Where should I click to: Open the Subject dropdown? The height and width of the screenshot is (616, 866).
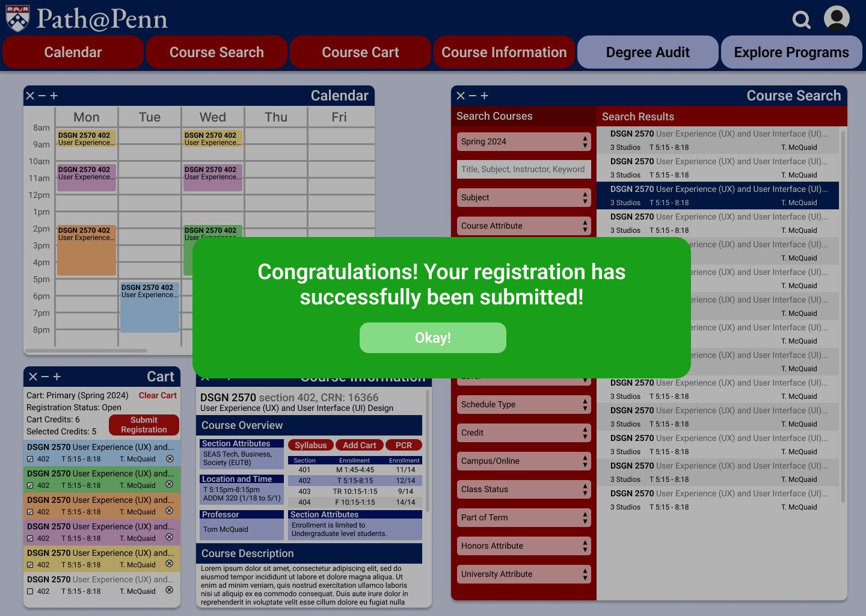click(x=524, y=197)
